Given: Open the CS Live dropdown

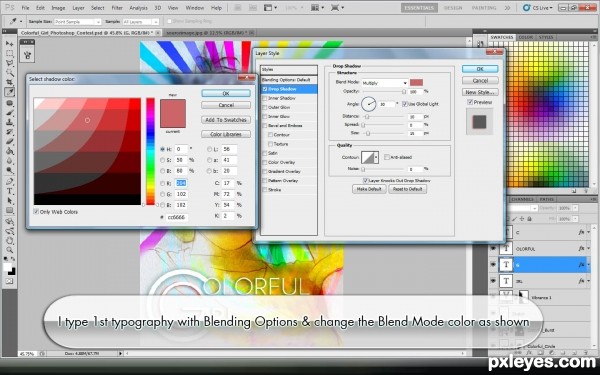Looking at the screenshot, I should pos(538,8).
